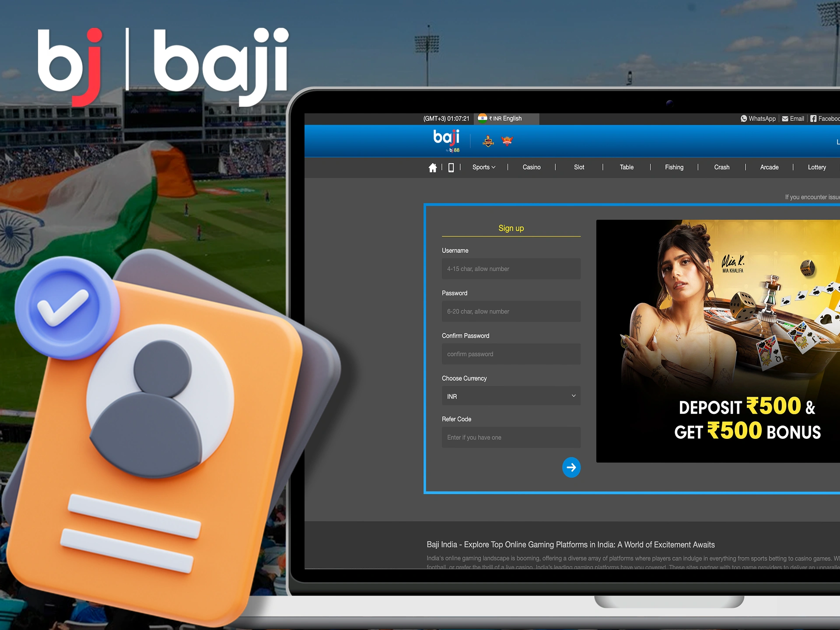Click Slot navigation menu item

[583, 168]
